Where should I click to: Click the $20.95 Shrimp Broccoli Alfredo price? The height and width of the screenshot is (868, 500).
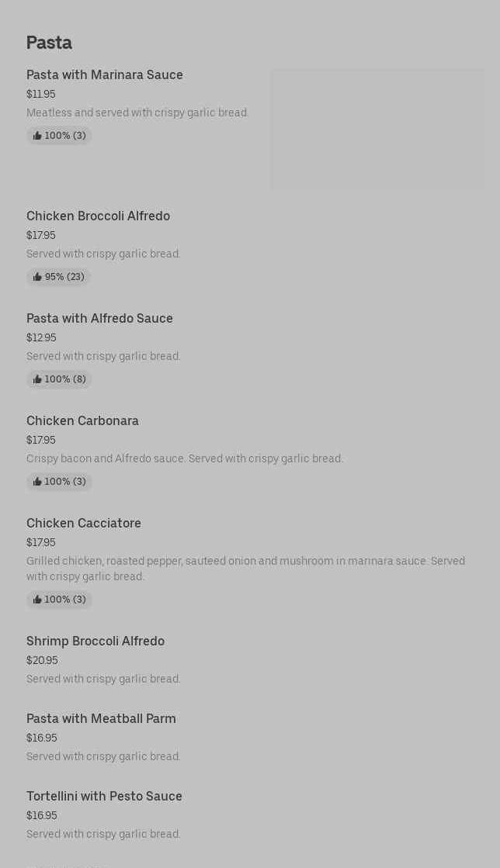pos(42,660)
